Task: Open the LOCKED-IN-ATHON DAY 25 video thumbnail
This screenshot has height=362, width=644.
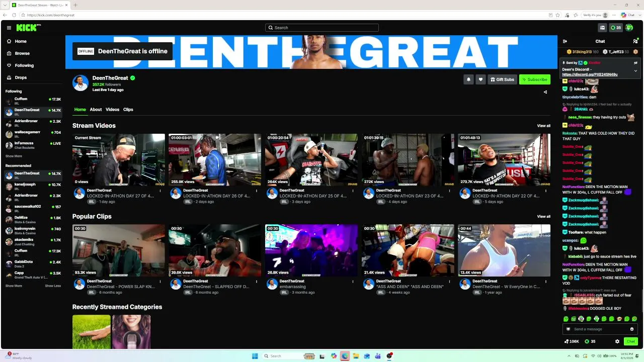Action: [x=311, y=160]
